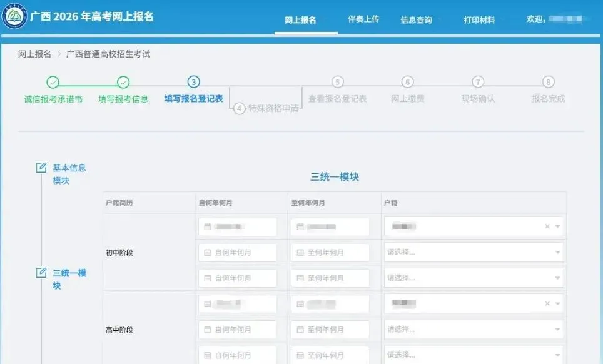Click the 填写报考信息 step label
Screen dimensions: 603x364
point(123,99)
